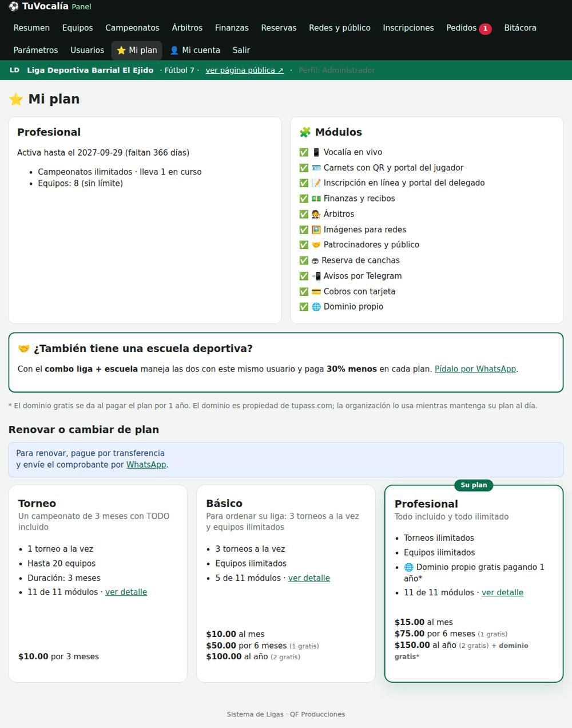Image resolution: width=572 pixels, height=728 pixels.
Task: Click the Avisos por Telegram phone icon
Action: (316, 276)
